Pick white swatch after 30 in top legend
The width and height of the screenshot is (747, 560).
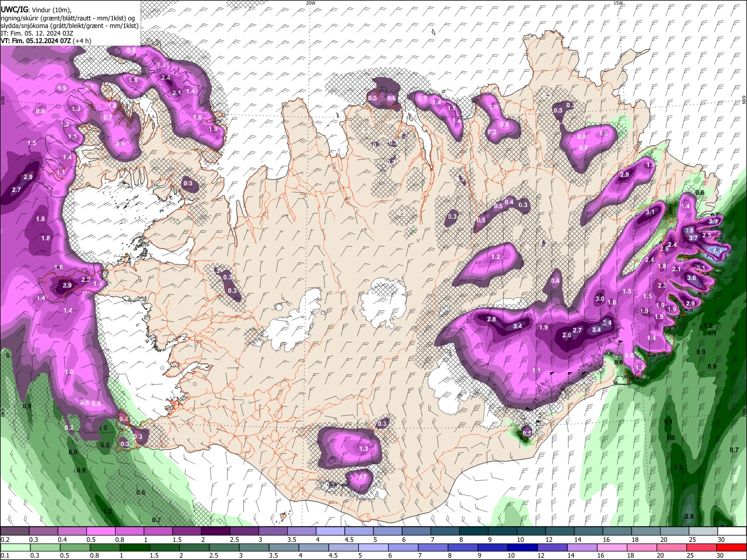(x=732, y=531)
